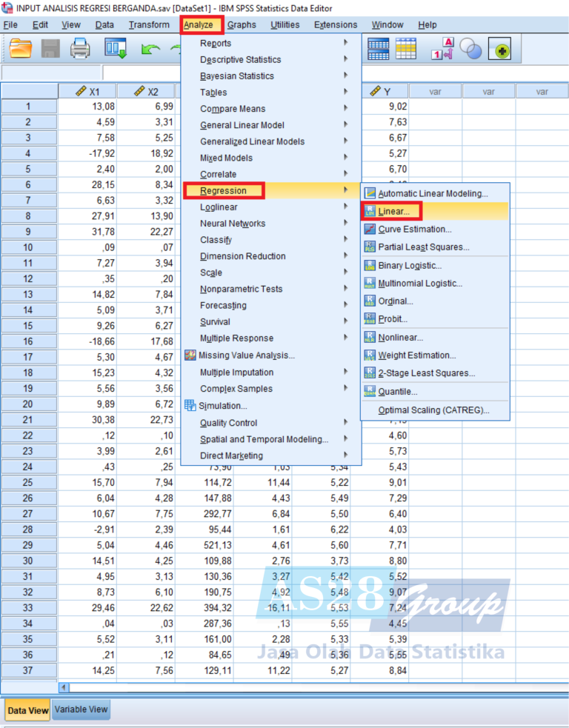Image resolution: width=569 pixels, height=728 pixels.
Task: Click the Save file floppy disk icon
Action: [x=50, y=49]
